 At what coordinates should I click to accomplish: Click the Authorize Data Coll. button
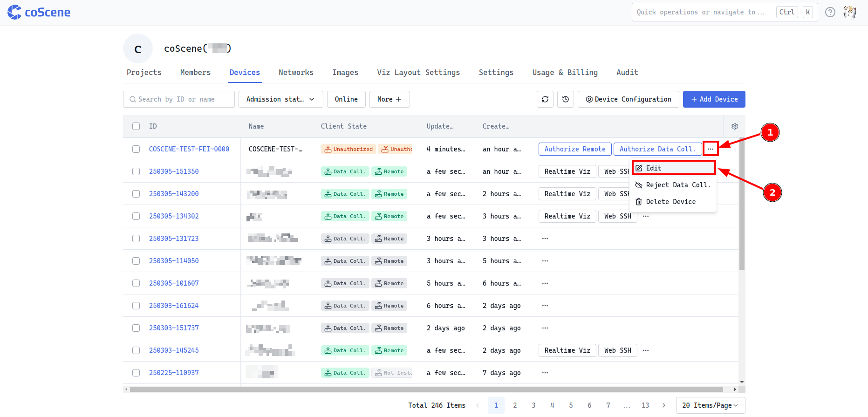click(x=657, y=149)
